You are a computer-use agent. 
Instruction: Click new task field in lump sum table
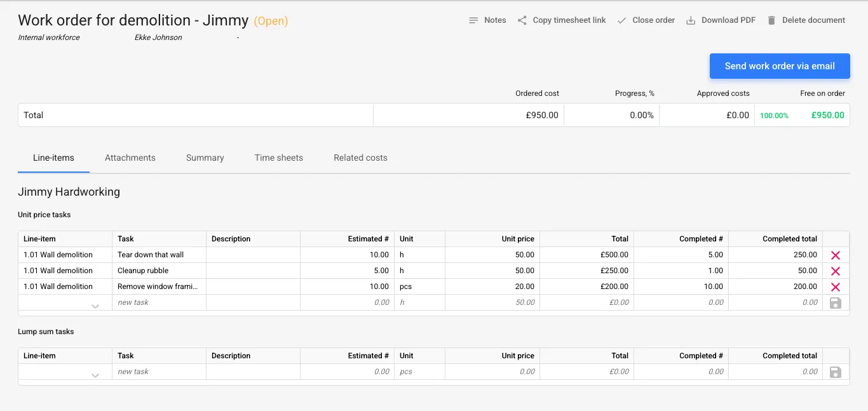tap(159, 372)
